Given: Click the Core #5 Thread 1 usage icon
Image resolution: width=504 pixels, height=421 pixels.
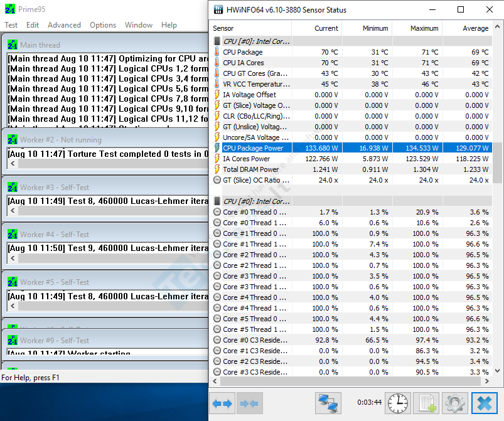Looking at the screenshot, I should point(217,329).
